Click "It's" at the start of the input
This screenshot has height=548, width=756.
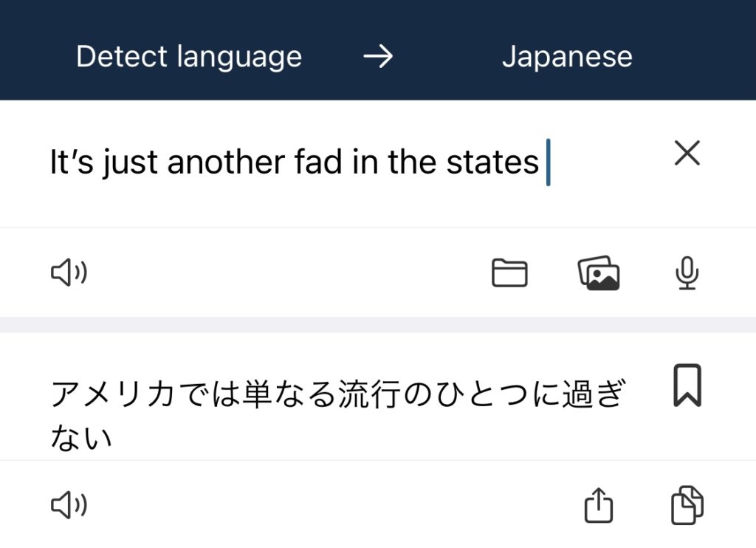[72, 162]
